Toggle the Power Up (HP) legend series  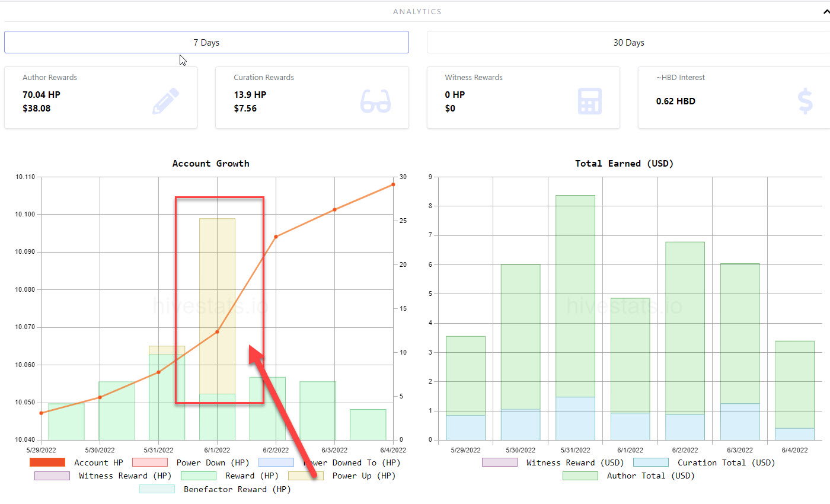coord(342,476)
